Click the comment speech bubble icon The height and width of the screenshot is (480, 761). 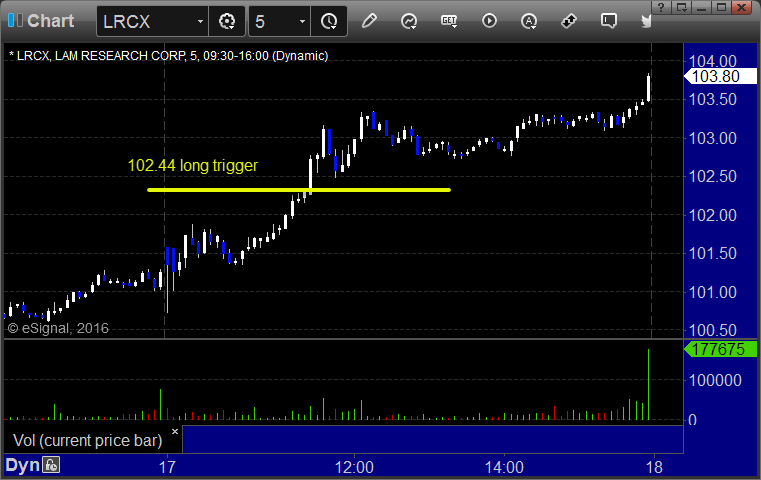pyautogui.click(x=609, y=21)
